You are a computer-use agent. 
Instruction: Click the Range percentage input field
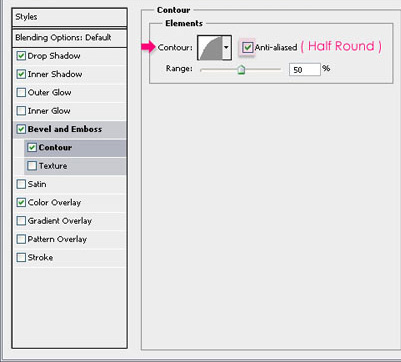(305, 69)
